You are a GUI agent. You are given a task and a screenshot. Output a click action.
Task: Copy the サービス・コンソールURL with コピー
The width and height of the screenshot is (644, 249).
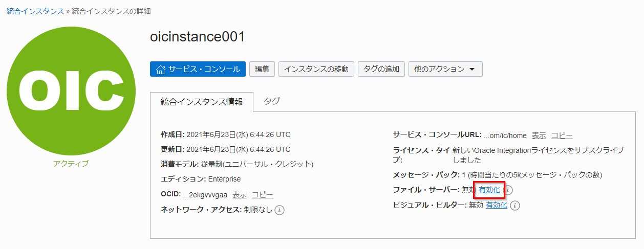pos(562,135)
